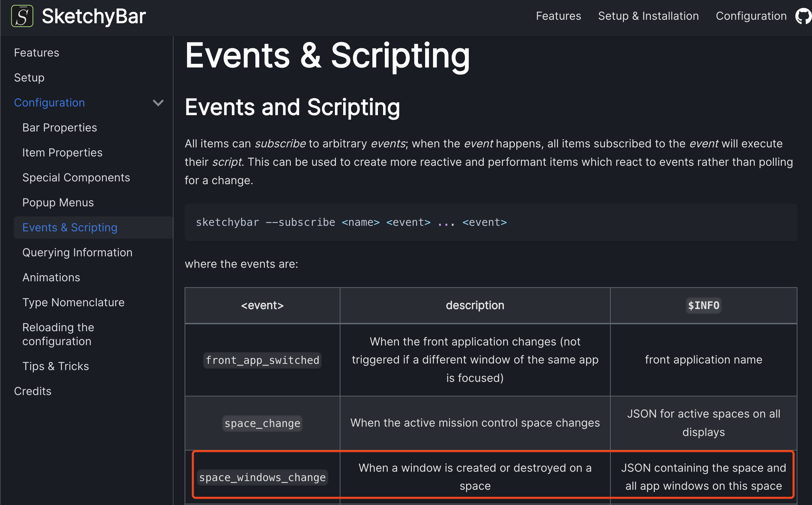Click the SketchyBar site title

click(x=94, y=16)
